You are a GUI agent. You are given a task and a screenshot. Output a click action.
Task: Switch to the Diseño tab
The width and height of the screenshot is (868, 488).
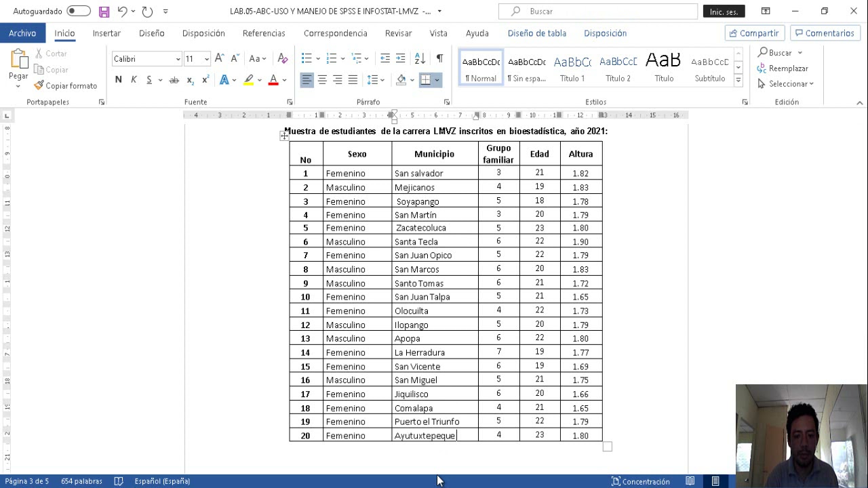pos(152,33)
